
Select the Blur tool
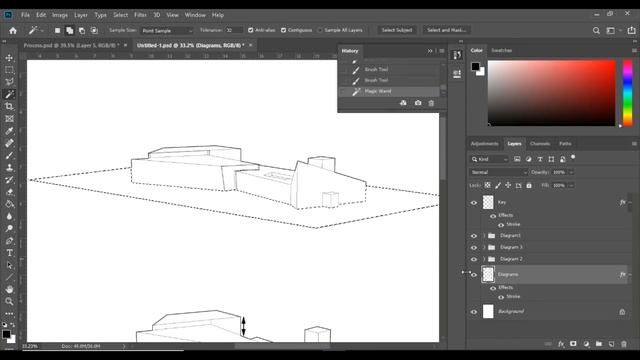coord(9,216)
